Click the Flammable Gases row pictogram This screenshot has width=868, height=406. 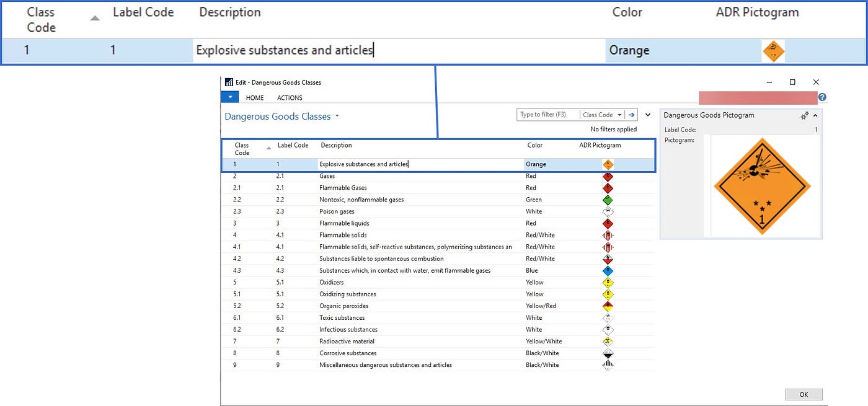[x=608, y=188]
